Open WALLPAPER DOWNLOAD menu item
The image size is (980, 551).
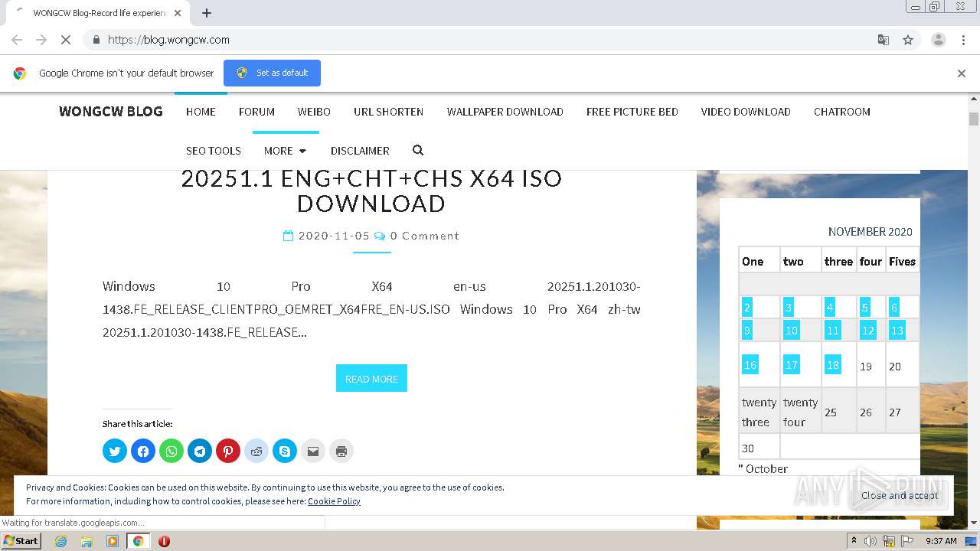click(x=505, y=112)
